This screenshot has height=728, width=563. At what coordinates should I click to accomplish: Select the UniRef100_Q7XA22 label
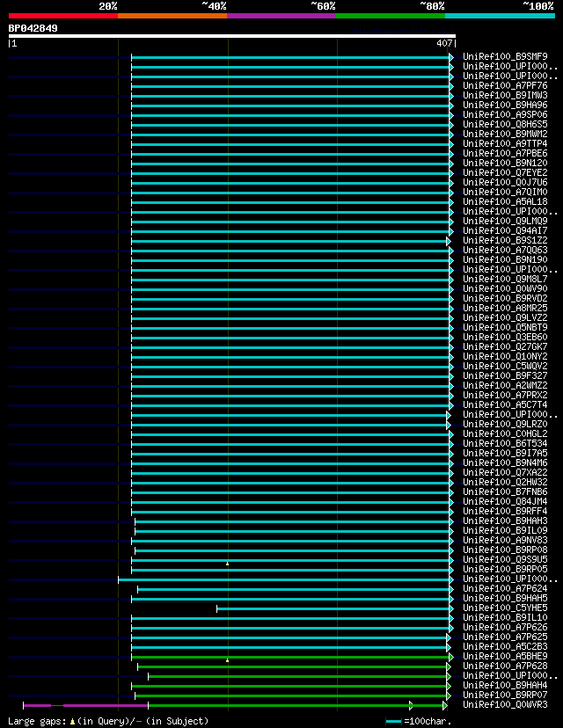point(505,473)
